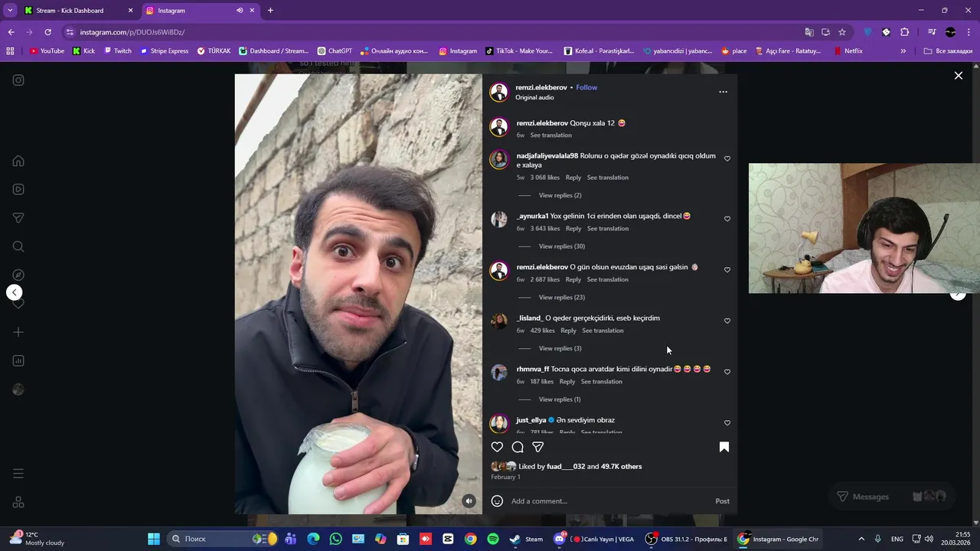
Task: Open Reels from the Instagram sidebar
Action: (18, 189)
